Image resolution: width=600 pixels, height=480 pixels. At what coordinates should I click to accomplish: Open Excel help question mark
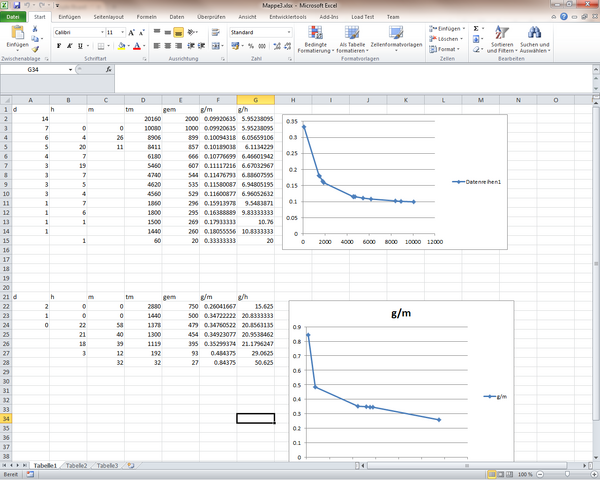tap(564, 16)
